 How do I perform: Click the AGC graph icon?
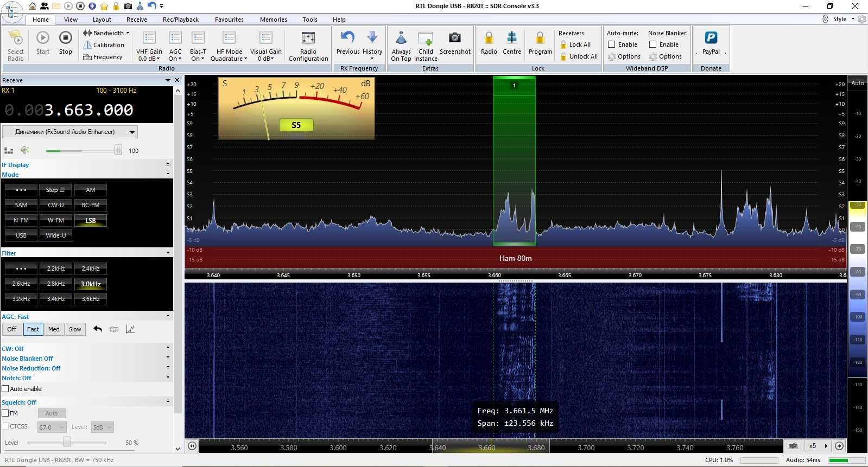pyautogui.click(x=130, y=329)
